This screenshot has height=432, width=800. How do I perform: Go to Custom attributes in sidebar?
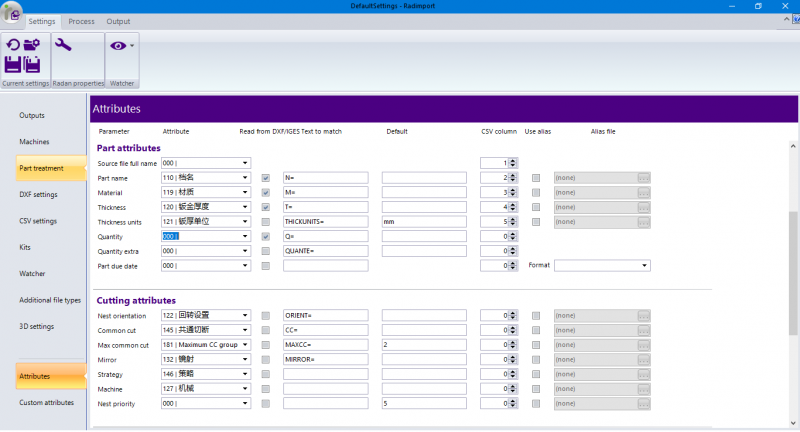pos(46,402)
